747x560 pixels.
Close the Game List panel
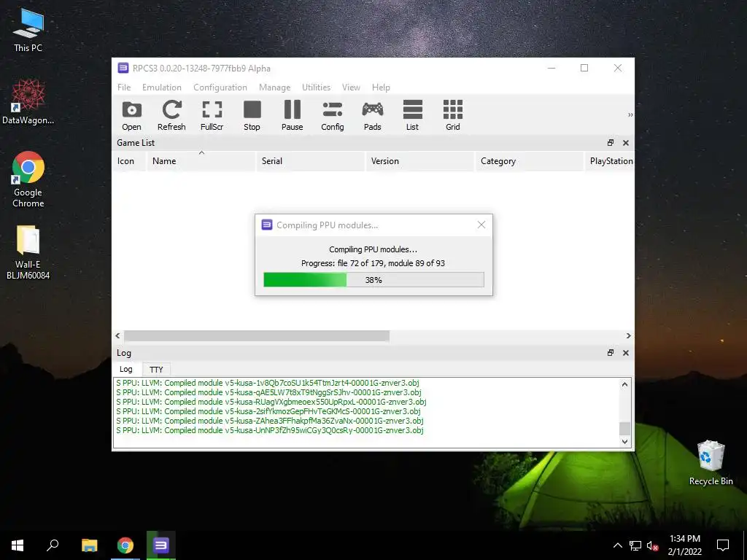625,143
